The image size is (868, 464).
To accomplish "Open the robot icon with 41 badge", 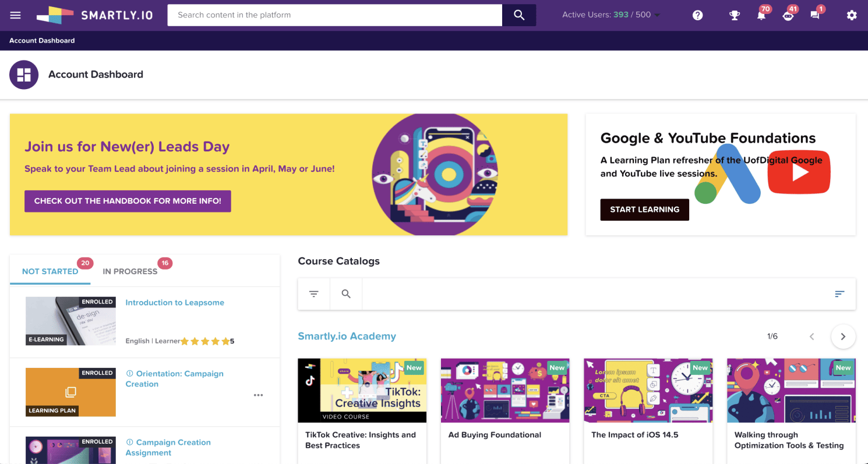I will pos(788,15).
